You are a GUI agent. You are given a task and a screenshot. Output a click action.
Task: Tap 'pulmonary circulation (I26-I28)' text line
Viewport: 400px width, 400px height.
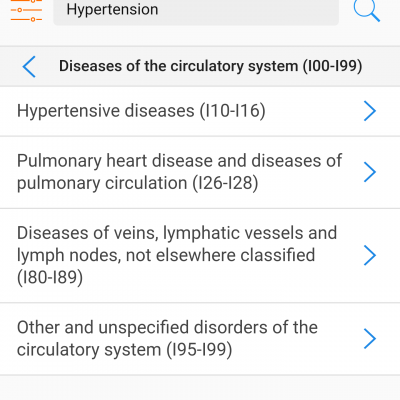coord(137,183)
